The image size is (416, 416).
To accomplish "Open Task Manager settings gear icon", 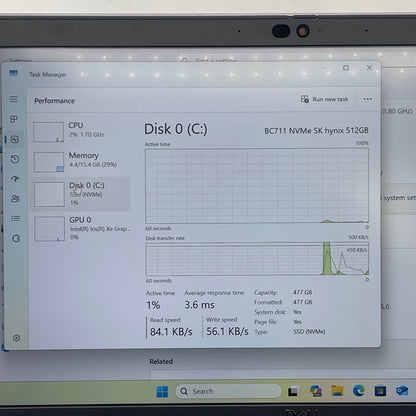I will click(16, 338).
